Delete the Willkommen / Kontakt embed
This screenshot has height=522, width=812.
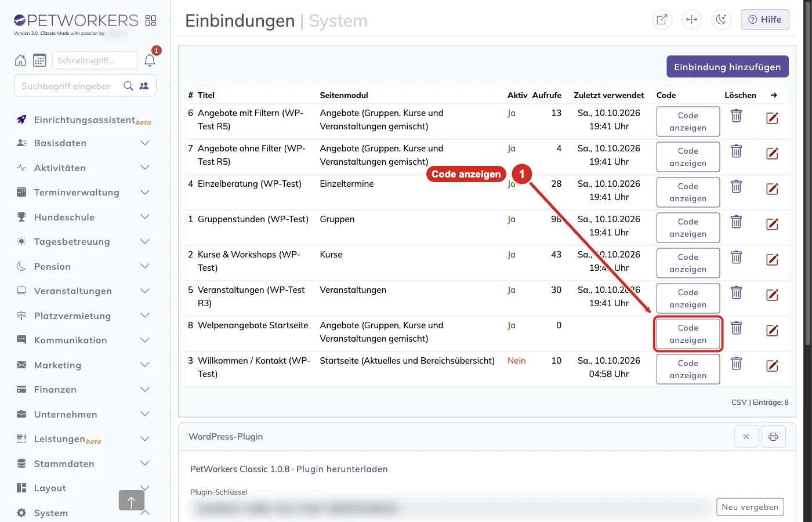pyautogui.click(x=736, y=364)
